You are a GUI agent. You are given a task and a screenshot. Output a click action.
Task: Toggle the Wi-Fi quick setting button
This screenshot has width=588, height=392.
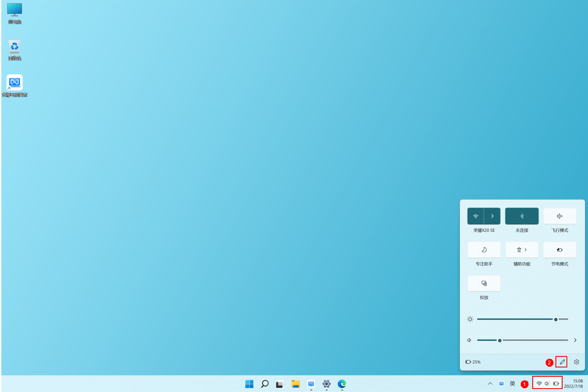click(x=476, y=216)
